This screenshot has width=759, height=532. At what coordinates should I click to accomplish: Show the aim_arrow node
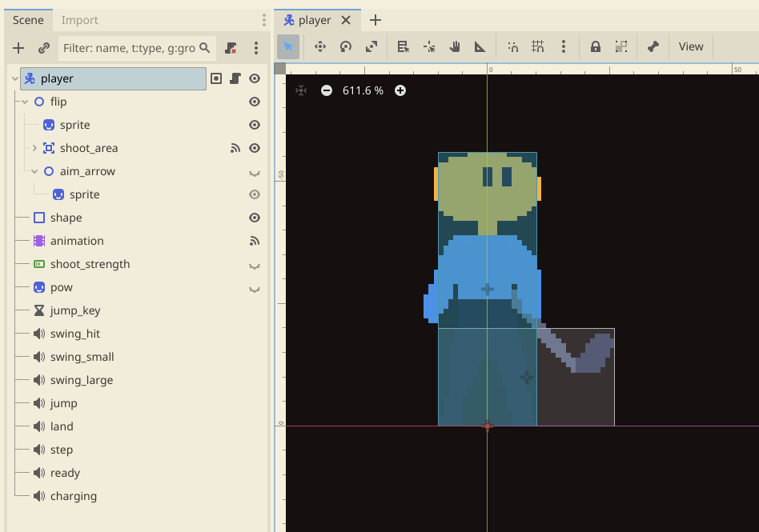pyautogui.click(x=255, y=172)
